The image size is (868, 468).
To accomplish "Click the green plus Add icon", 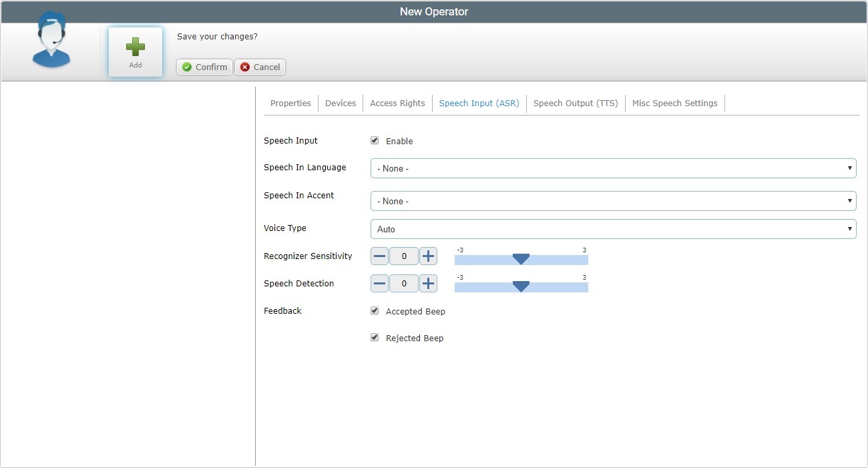I will (x=136, y=47).
